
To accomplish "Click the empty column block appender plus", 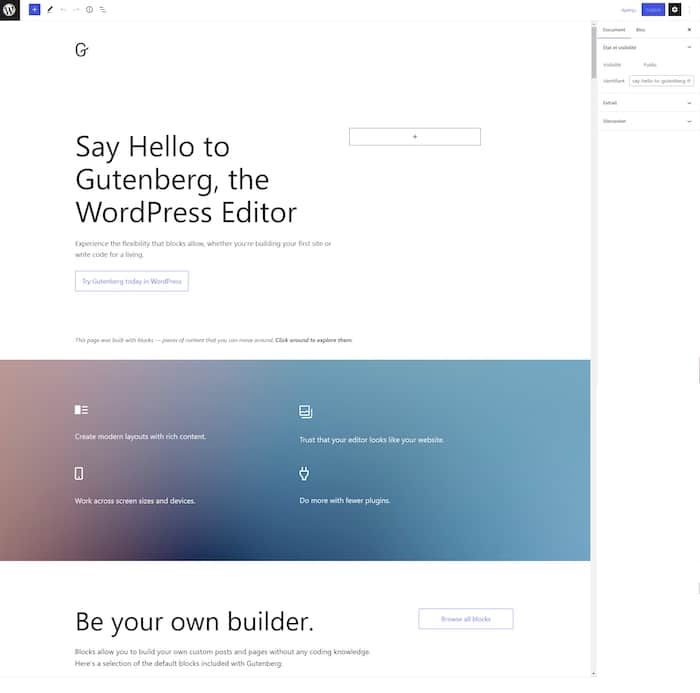I will click(x=415, y=137).
